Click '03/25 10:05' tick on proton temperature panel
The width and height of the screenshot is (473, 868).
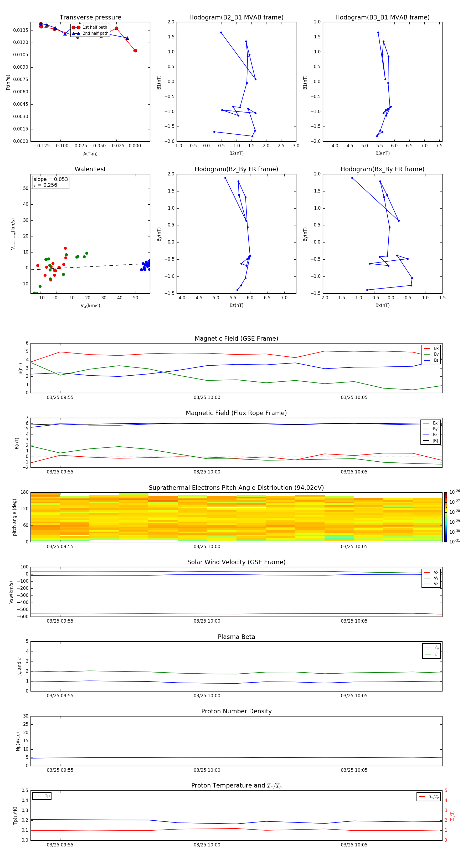(x=354, y=845)
